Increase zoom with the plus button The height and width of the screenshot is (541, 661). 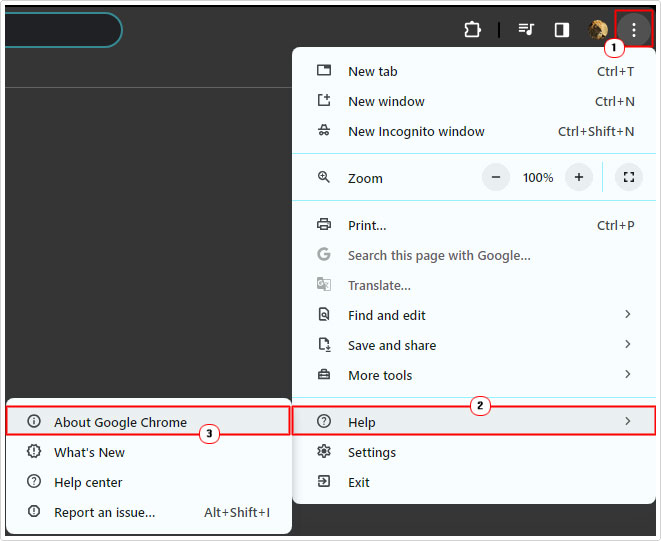(579, 177)
